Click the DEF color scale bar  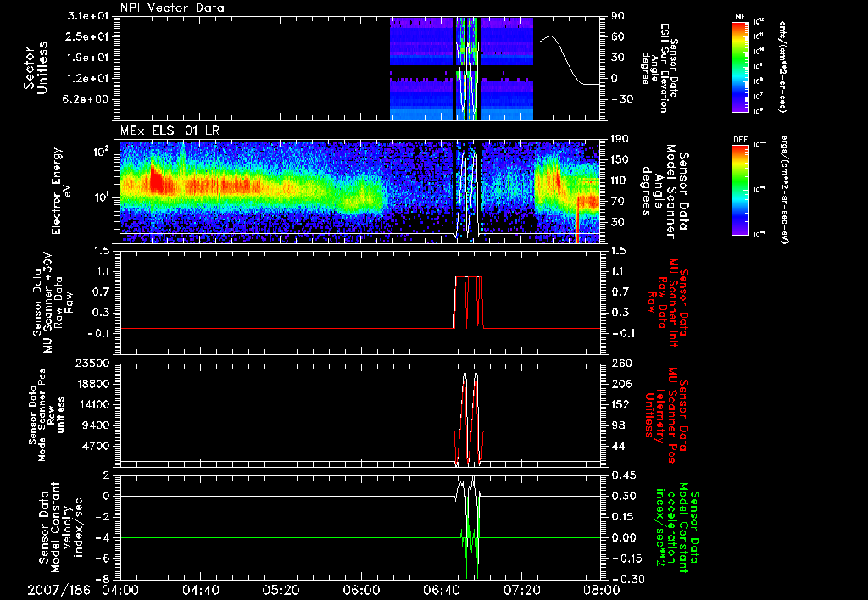pyautogui.click(x=740, y=190)
